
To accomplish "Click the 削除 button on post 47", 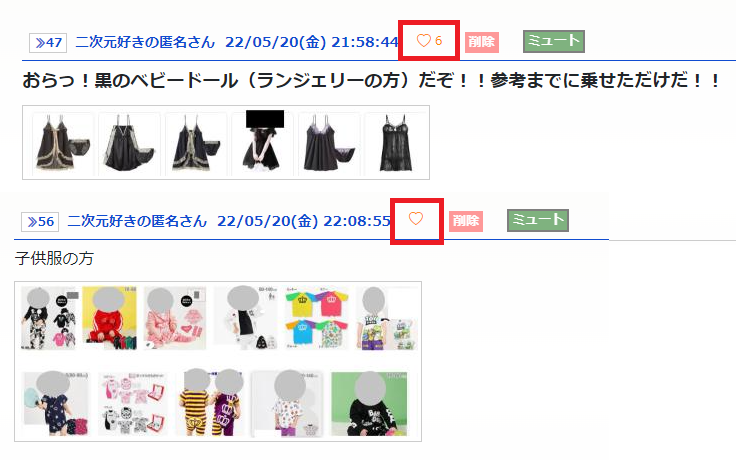I will [x=482, y=42].
